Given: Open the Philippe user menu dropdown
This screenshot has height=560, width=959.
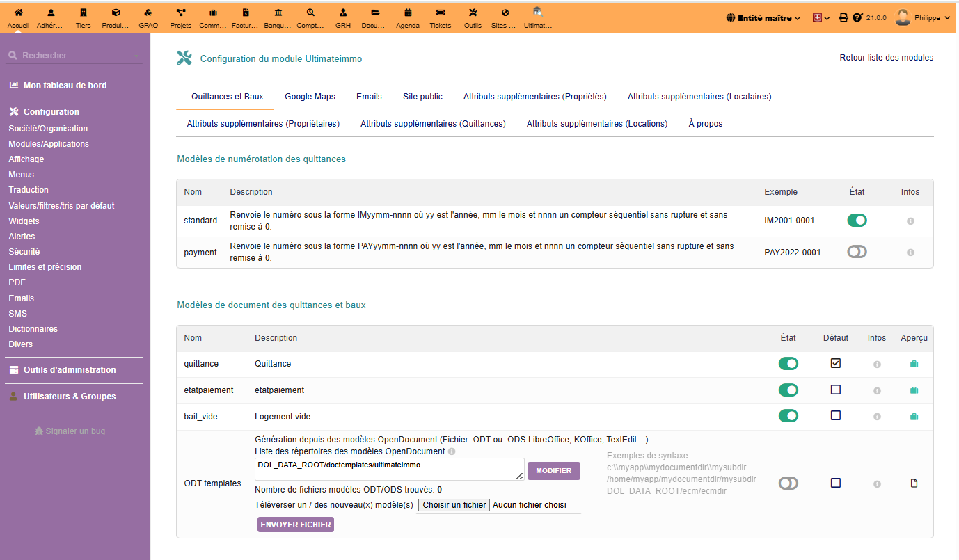Looking at the screenshot, I should 923,18.
